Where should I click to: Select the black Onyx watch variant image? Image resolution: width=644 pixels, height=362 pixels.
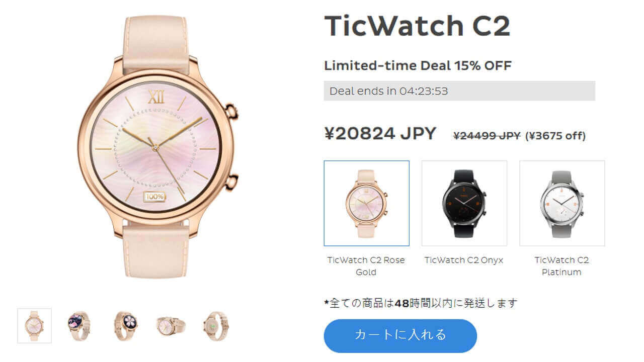tap(464, 203)
